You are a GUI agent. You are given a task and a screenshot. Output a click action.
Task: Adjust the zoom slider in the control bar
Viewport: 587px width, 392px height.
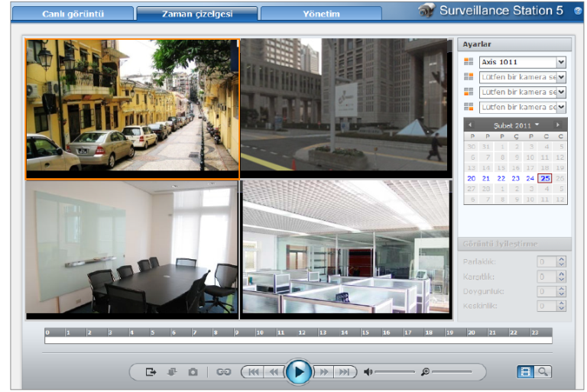(x=451, y=372)
